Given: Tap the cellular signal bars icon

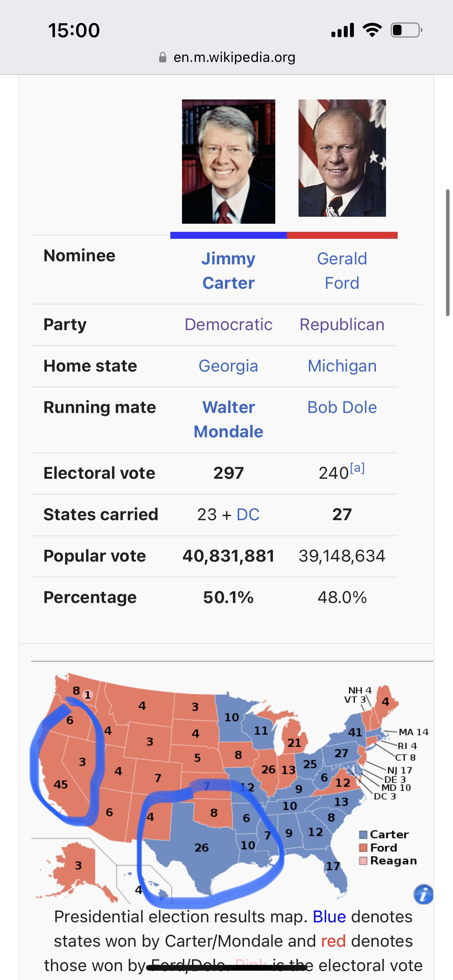Looking at the screenshot, I should coord(343,30).
